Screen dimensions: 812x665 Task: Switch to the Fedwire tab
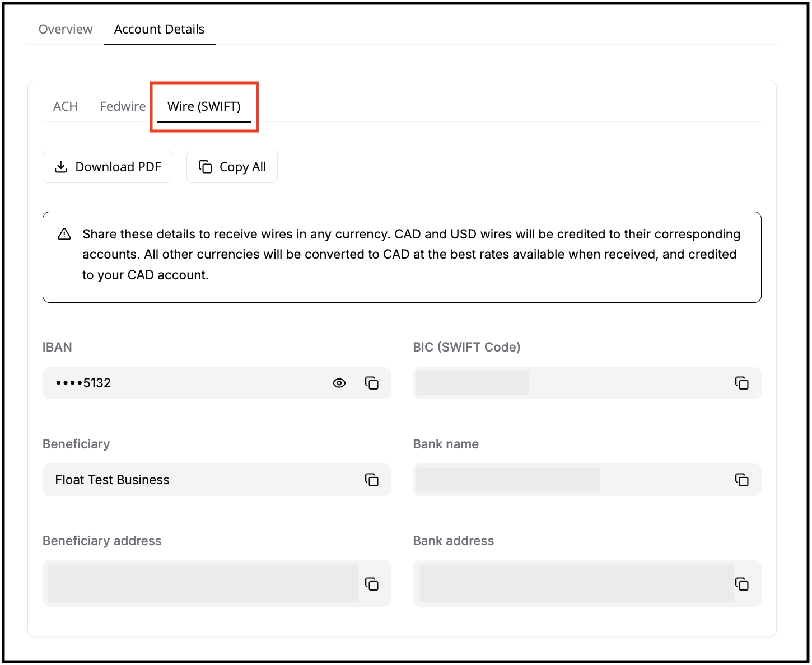click(x=123, y=106)
